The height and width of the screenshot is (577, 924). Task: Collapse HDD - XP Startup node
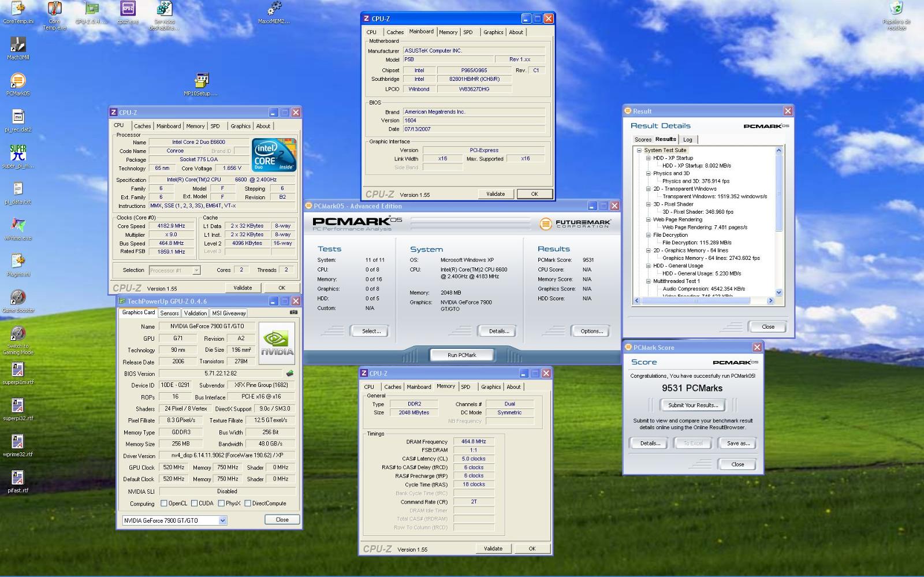[x=649, y=158]
